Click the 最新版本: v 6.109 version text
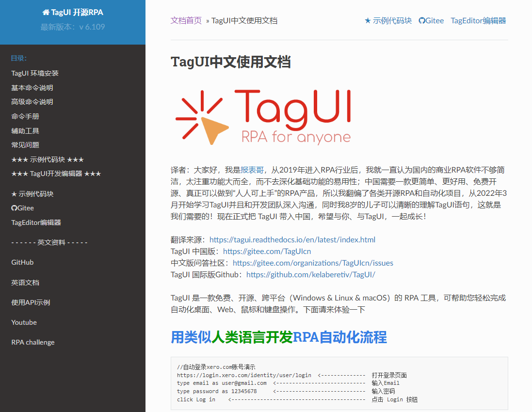 coord(73,27)
